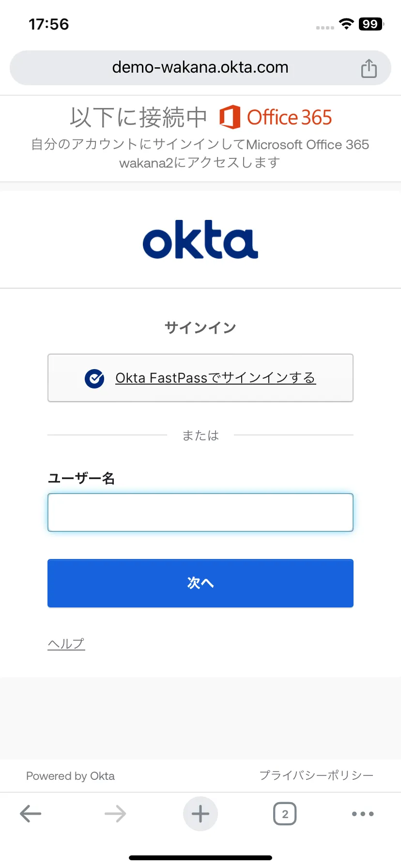
Task: Click the Powered by Okta link
Action: [71, 776]
